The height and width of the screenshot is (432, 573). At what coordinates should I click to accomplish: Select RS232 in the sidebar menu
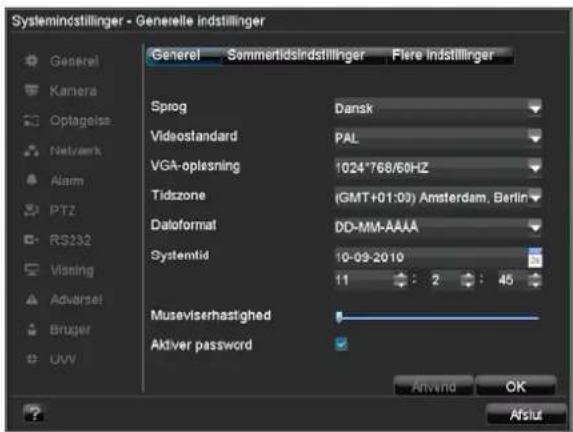tap(70, 240)
